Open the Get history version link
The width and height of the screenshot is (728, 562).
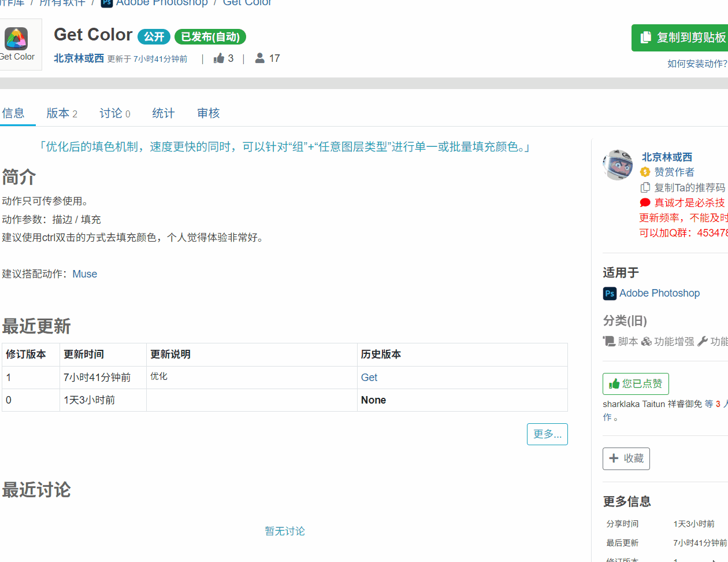[369, 378]
